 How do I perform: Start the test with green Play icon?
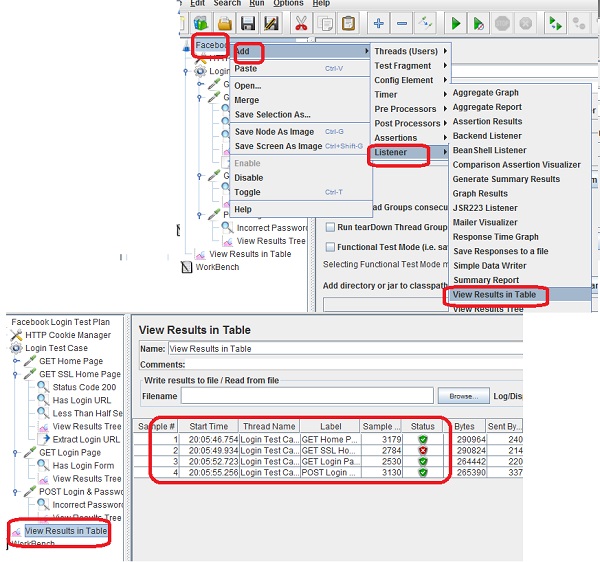click(x=455, y=23)
